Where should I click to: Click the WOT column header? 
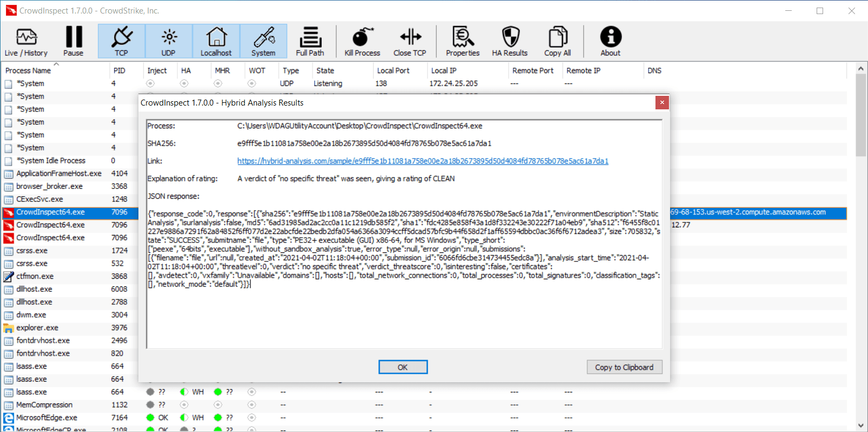tap(261, 70)
